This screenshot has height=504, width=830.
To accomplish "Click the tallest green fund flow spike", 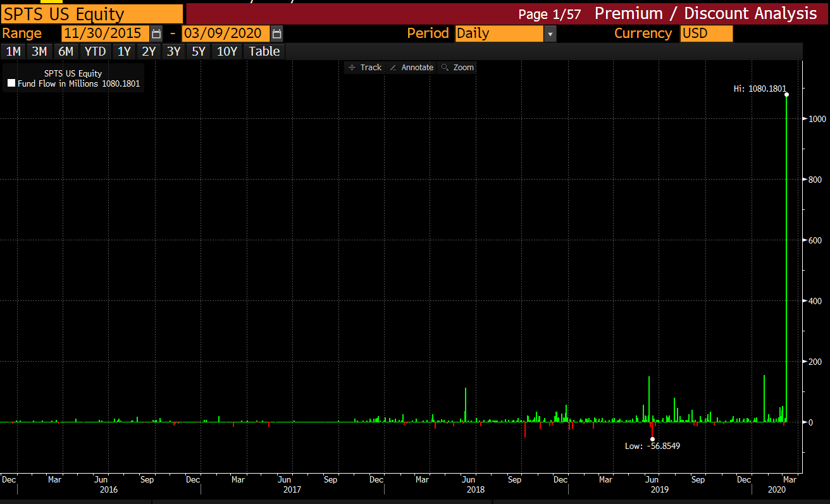I will point(787,253).
